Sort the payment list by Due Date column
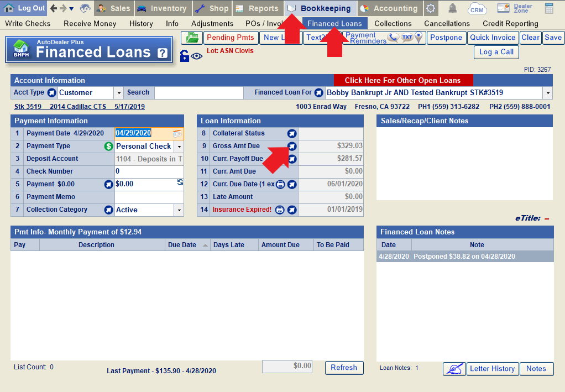The width and height of the screenshot is (565, 392). click(188, 245)
